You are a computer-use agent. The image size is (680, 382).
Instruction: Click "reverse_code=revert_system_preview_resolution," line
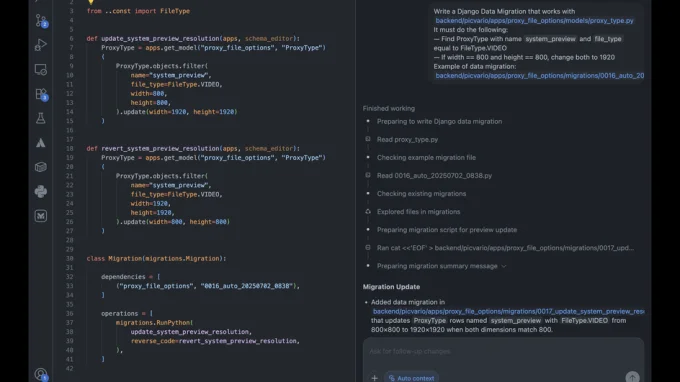click(x=215, y=341)
